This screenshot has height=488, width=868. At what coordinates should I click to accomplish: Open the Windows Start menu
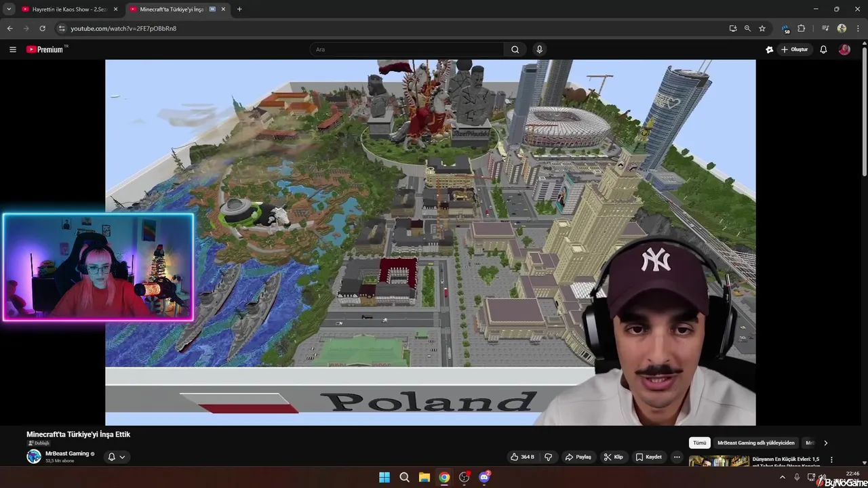point(384,477)
